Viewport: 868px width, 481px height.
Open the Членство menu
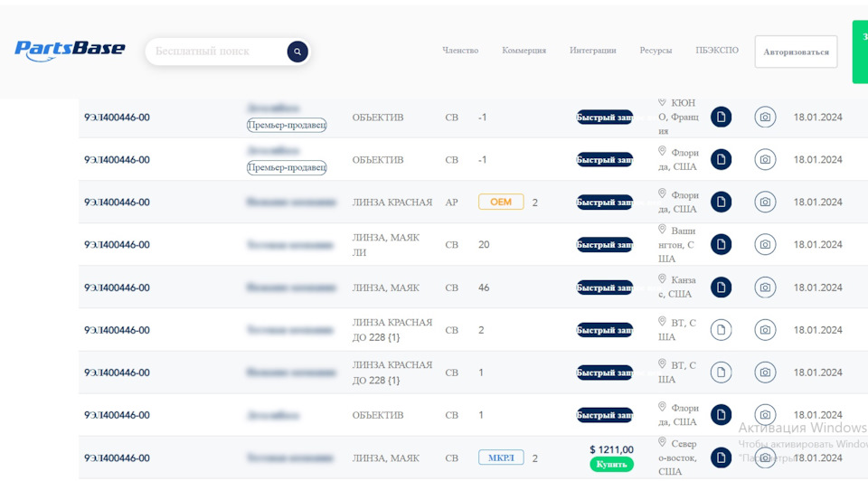[x=460, y=51]
